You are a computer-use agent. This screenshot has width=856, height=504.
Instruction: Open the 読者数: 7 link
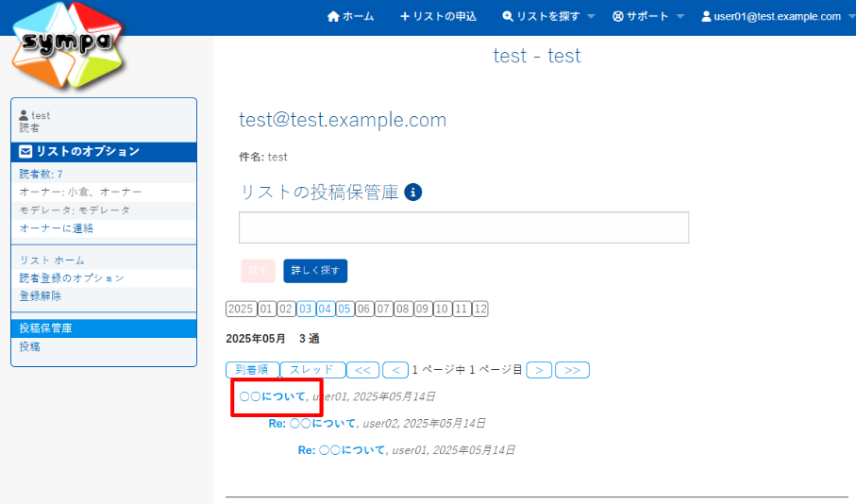41,175
